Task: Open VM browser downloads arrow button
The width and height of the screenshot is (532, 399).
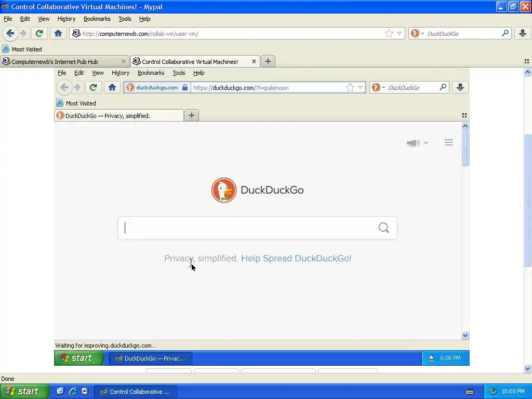Action: coord(460,87)
